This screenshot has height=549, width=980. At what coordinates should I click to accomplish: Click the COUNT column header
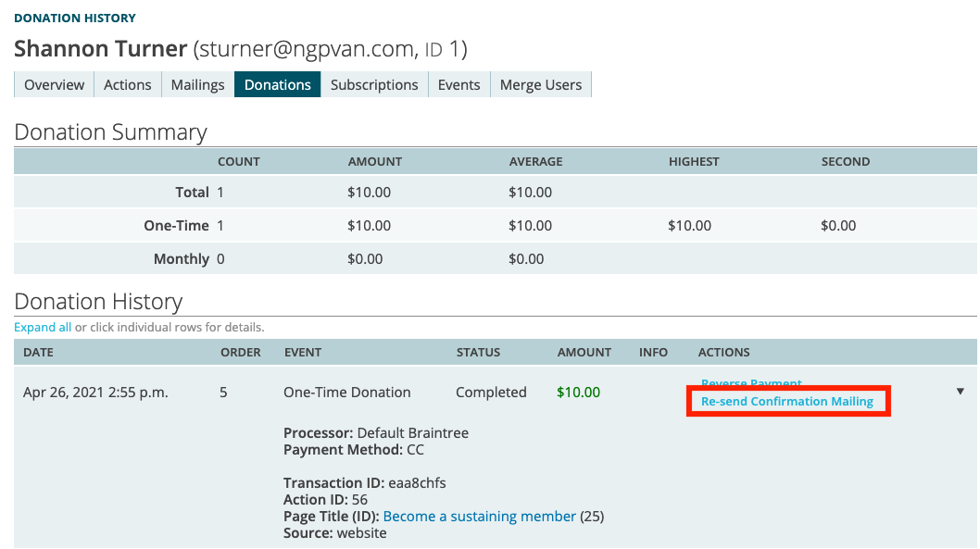[239, 161]
